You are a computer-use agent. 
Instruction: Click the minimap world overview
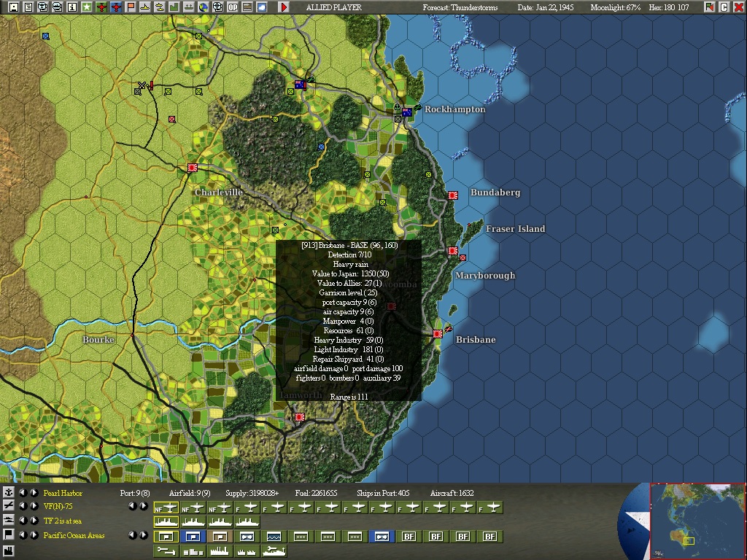[x=697, y=521]
